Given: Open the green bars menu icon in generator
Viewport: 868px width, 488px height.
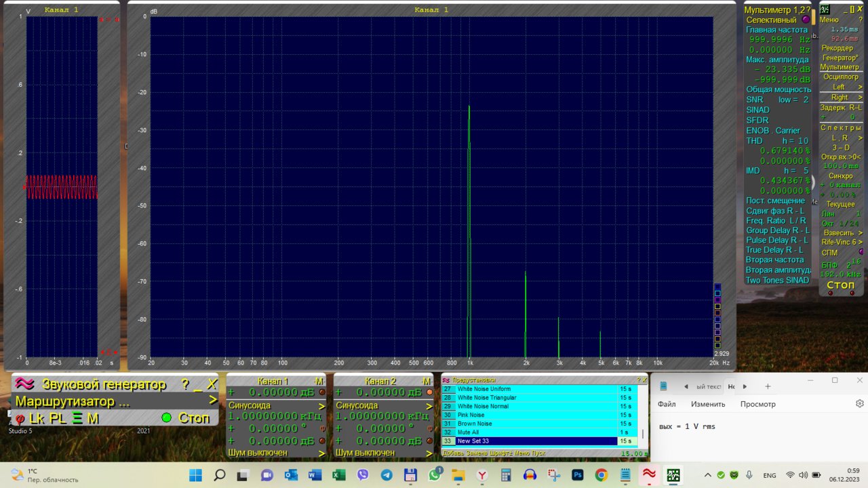Looking at the screenshot, I should pos(77,419).
